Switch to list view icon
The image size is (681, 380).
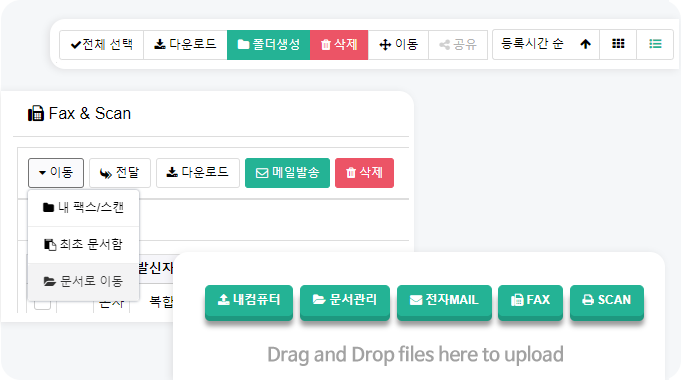[655, 44]
